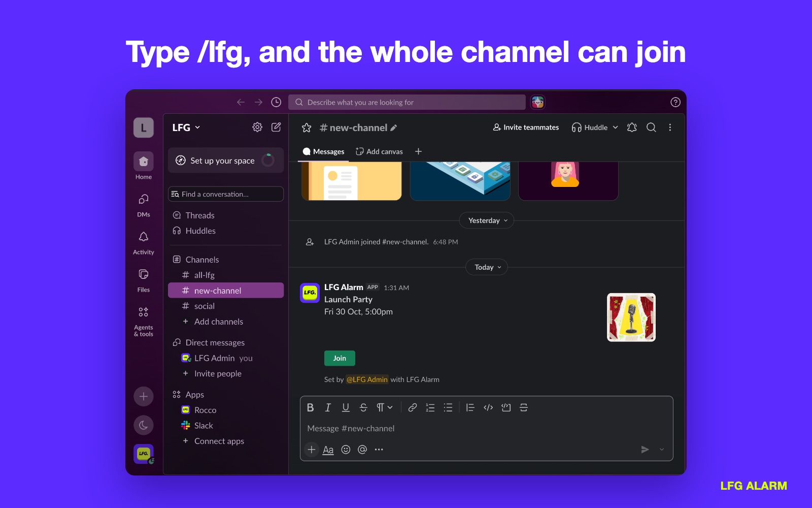Mention someone with @ icon
The width and height of the screenshot is (812, 508).
click(362, 450)
